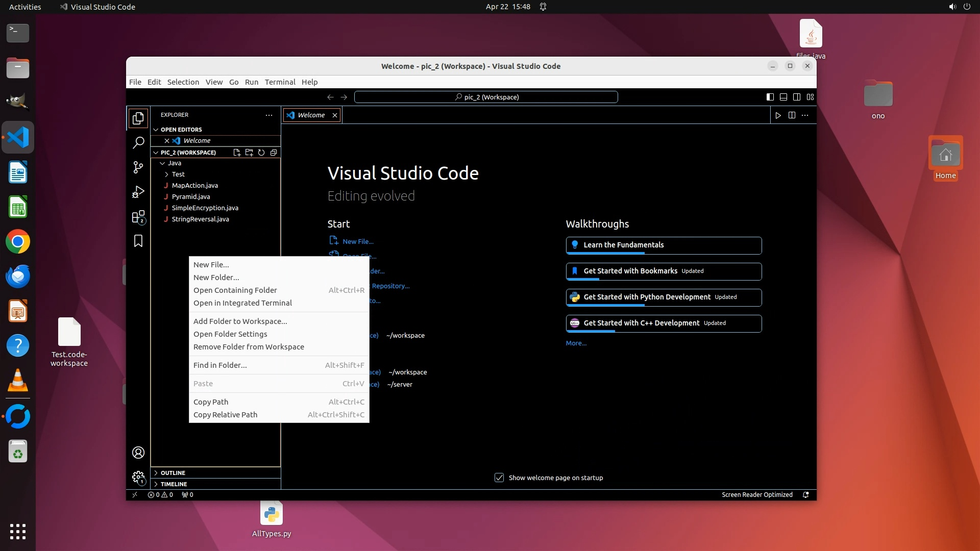The width and height of the screenshot is (980, 551).
Task: Open the Manage gear icon
Action: point(138,477)
